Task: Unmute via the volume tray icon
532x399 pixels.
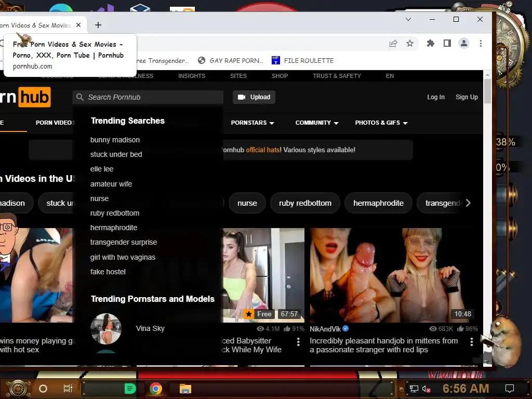Action: point(427,389)
